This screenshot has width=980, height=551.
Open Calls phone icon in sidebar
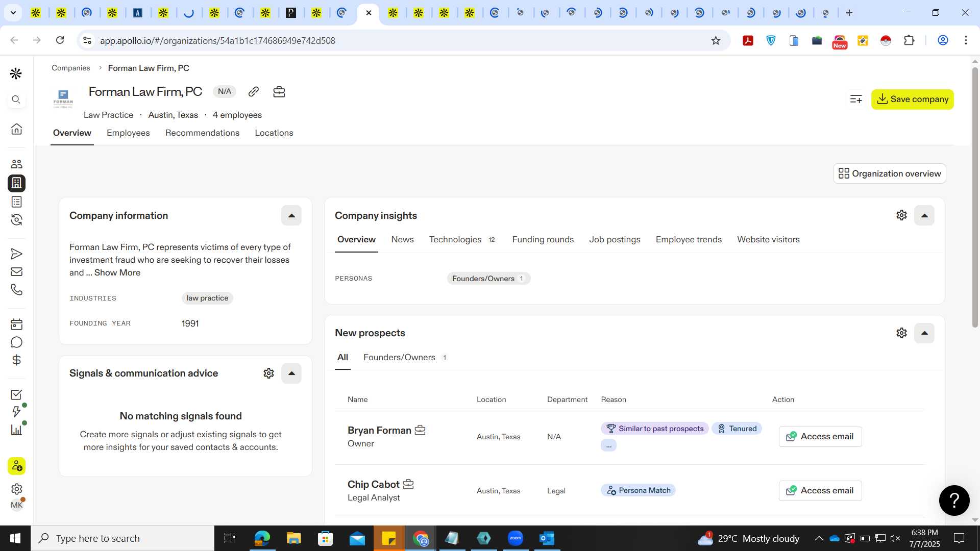pyautogui.click(x=16, y=290)
